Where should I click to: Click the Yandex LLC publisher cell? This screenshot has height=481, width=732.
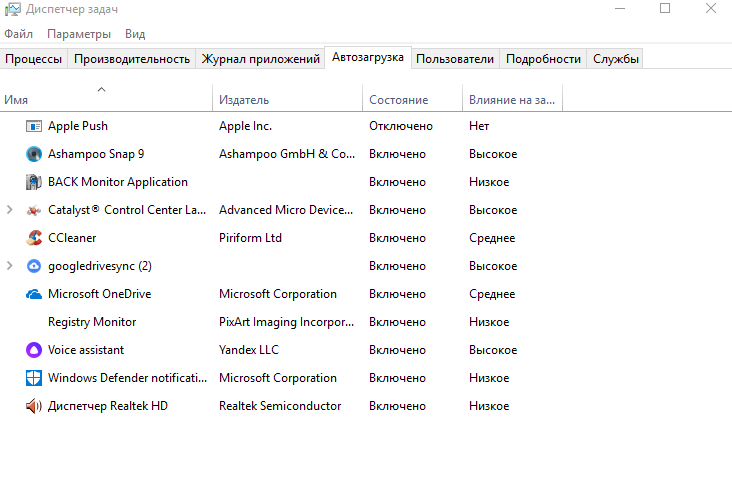pos(249,350)
